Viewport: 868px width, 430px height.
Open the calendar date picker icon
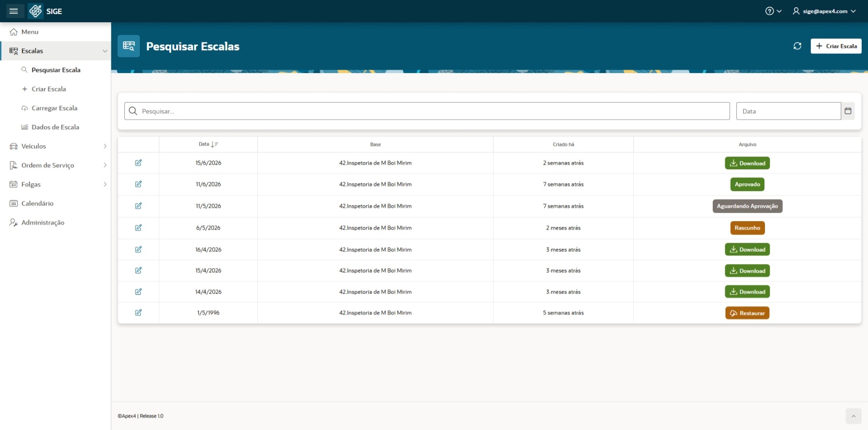(x=848, y=111)
